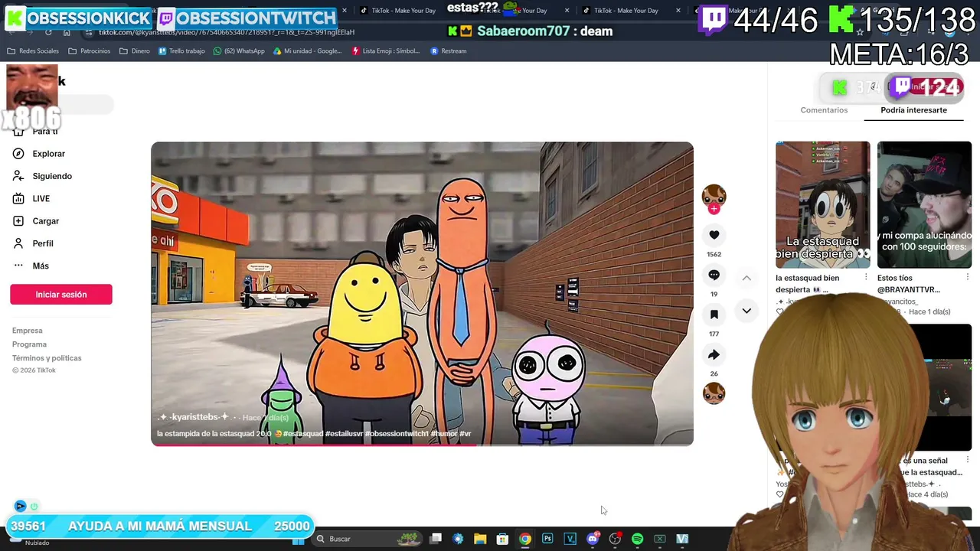Follow creator with the red plus badge
This screenshot has height=551, width=980.
pos(714,209)
